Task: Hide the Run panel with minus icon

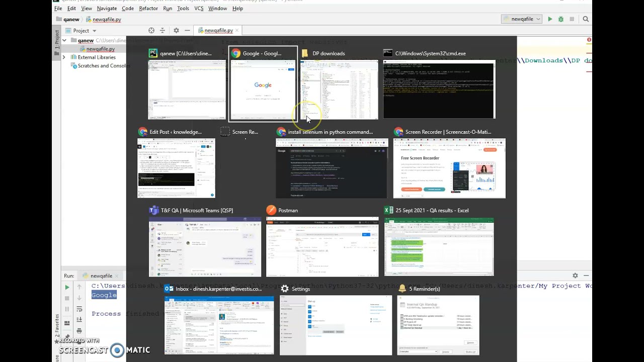Action: point(586,276)
